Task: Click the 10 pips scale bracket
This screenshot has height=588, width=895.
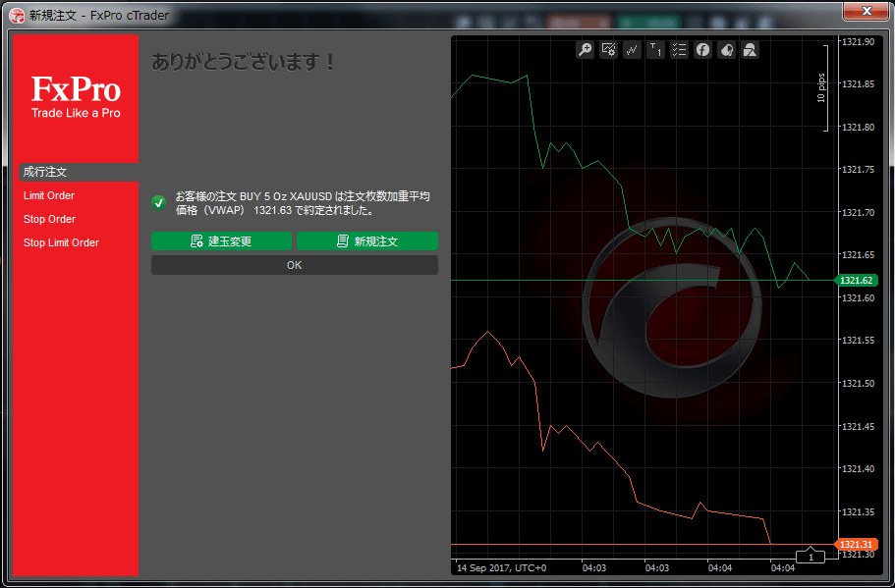Action: click(x=822, y=87)
